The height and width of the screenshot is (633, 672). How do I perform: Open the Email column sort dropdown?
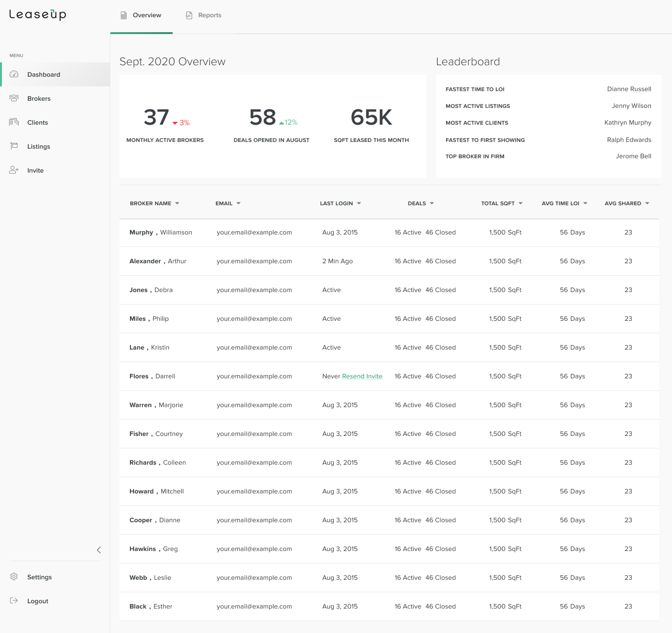coord(238,203)
